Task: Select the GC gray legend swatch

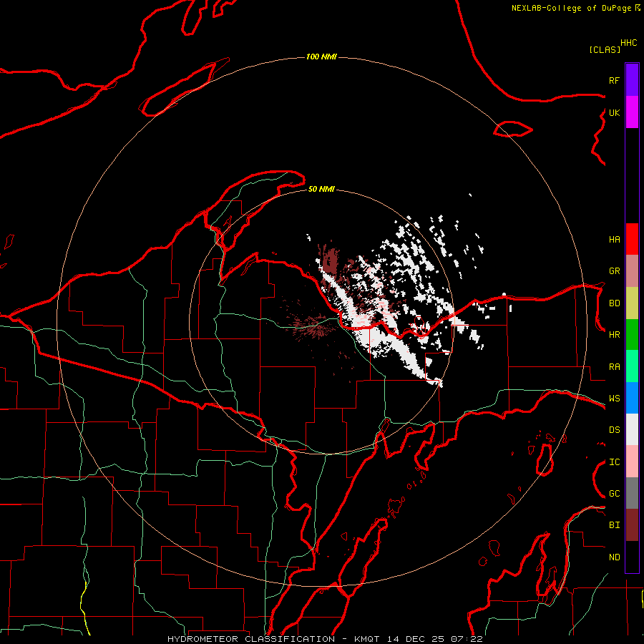Action: click(x=632, y=493)
